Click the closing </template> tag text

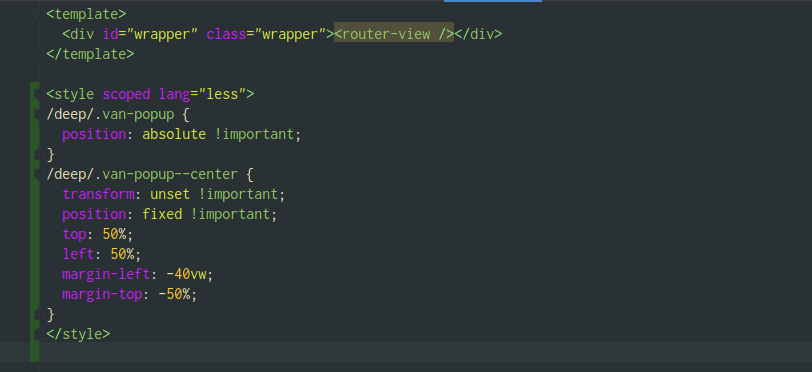point(90,54)
